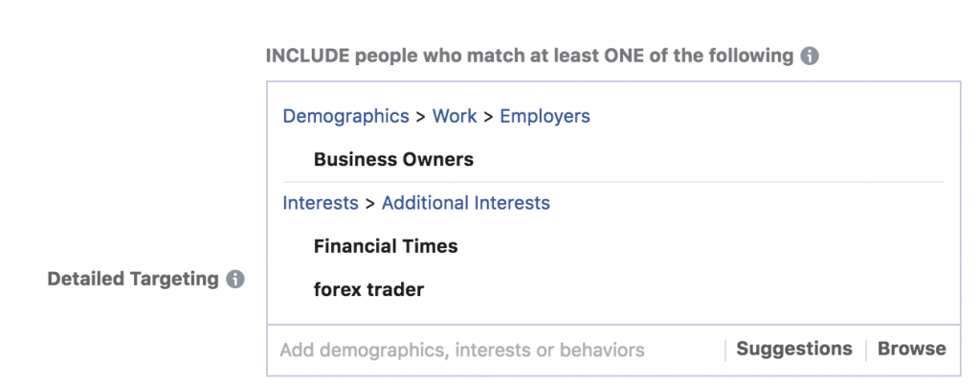Select the forex trader interest entry
This screenshot has height=386, width=980.
[368, 289]
